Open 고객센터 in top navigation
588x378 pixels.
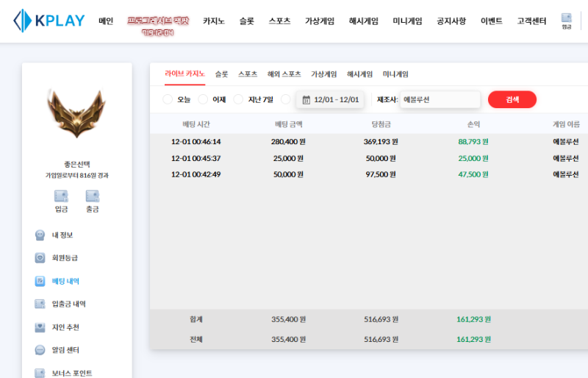click(x=531, y=21)
